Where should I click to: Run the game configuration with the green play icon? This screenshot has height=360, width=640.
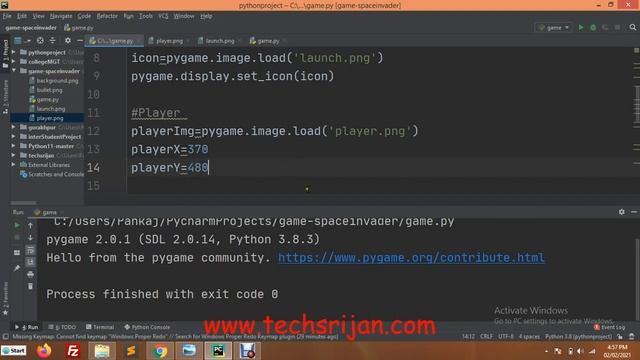click(581, 27)
